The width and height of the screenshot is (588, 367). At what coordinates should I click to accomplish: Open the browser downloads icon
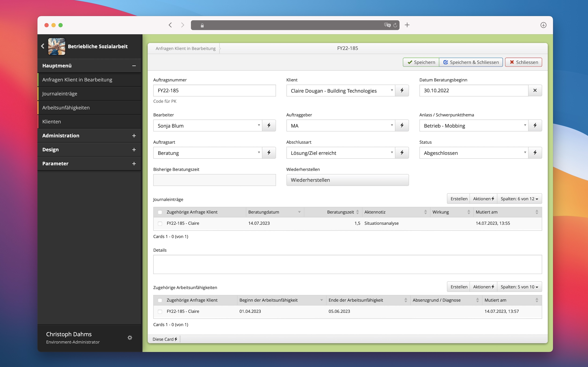(x=543, y=25)
